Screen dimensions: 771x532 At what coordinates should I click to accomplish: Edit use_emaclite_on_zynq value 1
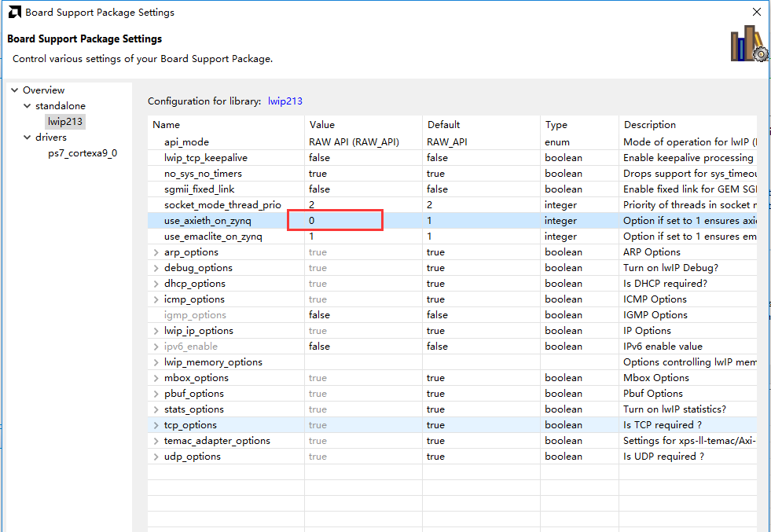pos(363,237)
